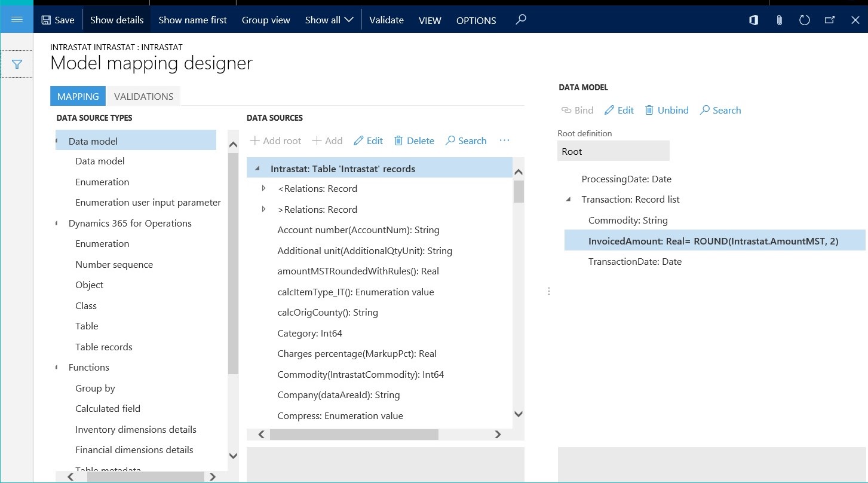Image resolution: width=868 pixels, height=483 pixels.
Task: Open the OPTIONS menu
Action: tap(476, 20)
